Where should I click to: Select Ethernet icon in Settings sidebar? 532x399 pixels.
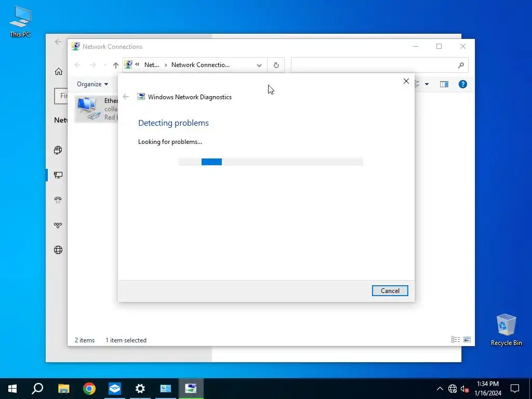58,175
